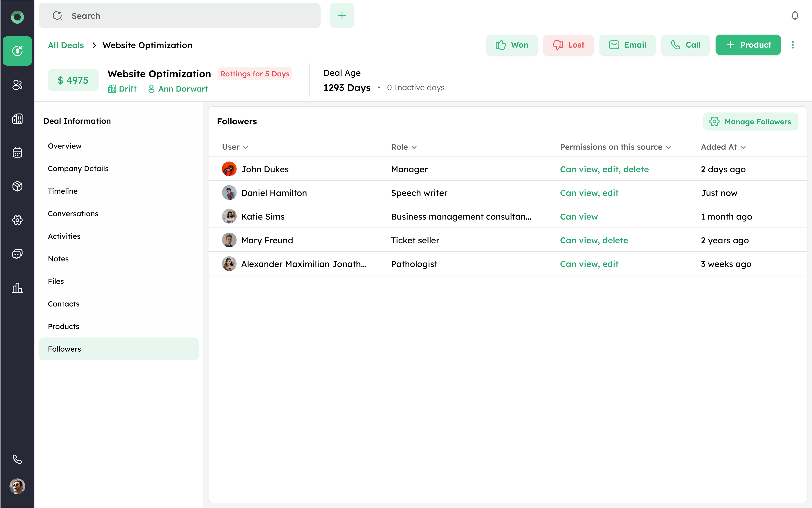The width and height of the screenshot is (812, 508).
Task: Open the Conversations section
Action: click(73, 214)
